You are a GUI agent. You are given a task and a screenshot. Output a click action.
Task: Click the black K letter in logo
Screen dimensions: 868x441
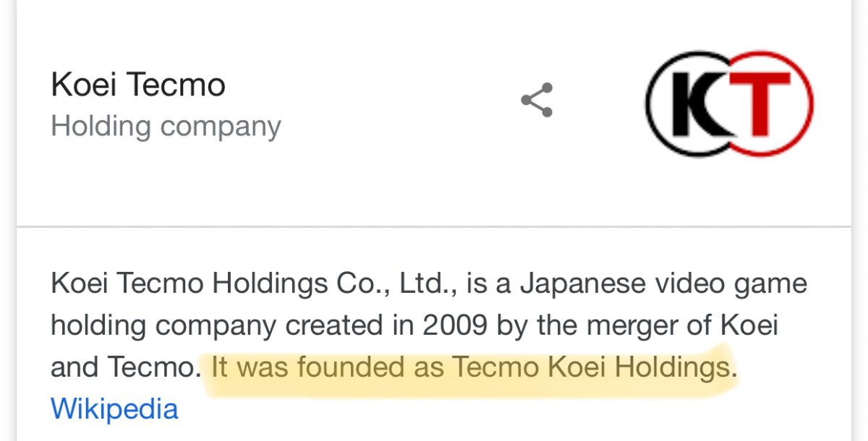[698, 104]
